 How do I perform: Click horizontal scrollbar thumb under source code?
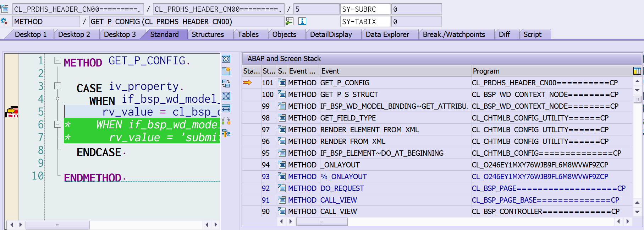57,225
